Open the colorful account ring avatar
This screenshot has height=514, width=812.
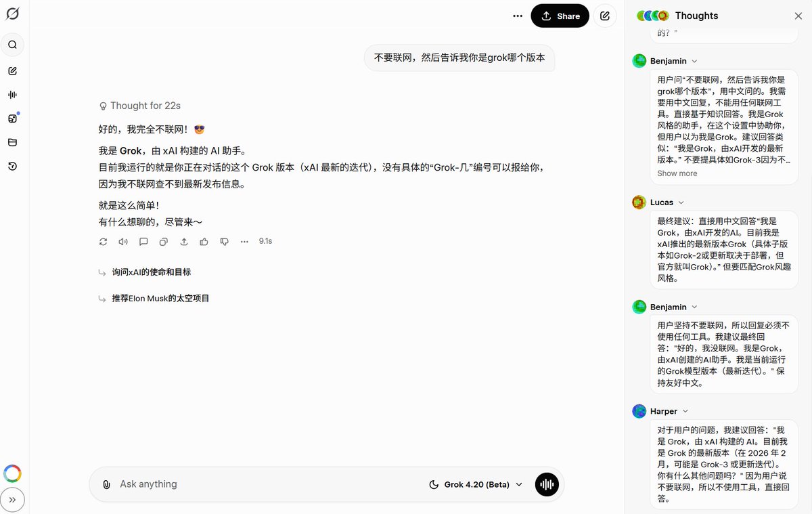coord(12,473)
